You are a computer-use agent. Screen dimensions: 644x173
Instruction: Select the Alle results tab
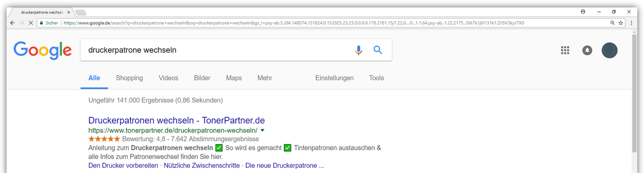click(94, 78)
